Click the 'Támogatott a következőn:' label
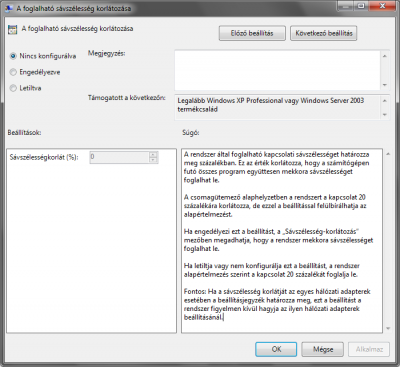Viewport: 400px width, 367px height. (x=127, y=98)
